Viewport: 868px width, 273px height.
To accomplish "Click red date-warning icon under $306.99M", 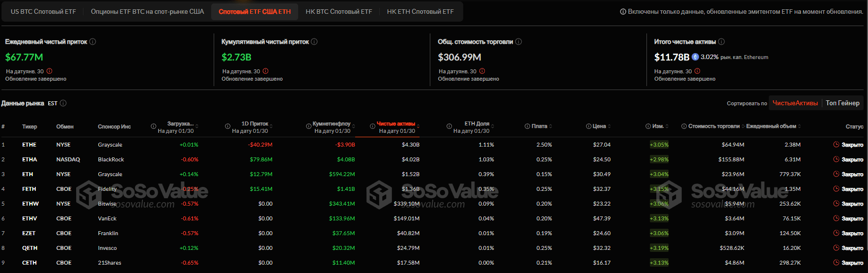I will click(482, 71).
